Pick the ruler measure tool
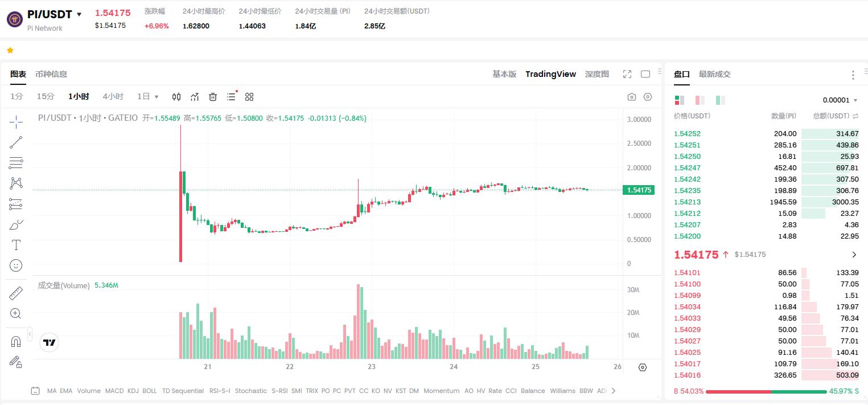868x405 pixels. (16, 293)
